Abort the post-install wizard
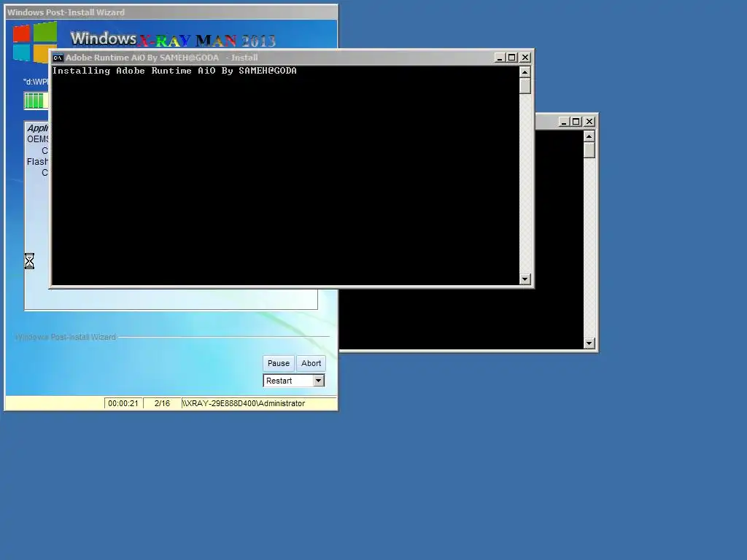The height and width of the screenshot is (560, 747). [311, 363]
